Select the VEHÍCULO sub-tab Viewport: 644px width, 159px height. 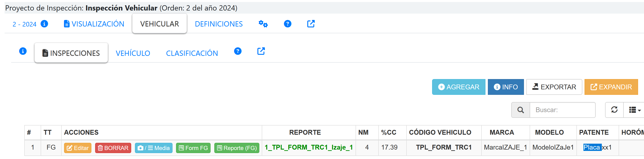click(133, 53)
